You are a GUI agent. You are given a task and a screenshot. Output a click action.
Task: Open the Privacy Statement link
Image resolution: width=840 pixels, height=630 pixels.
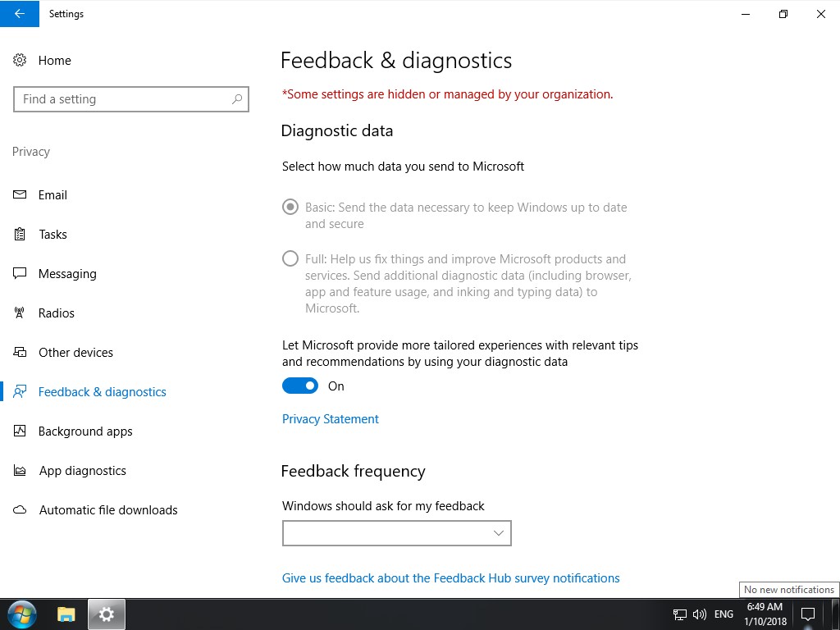[x=330, y=419]
